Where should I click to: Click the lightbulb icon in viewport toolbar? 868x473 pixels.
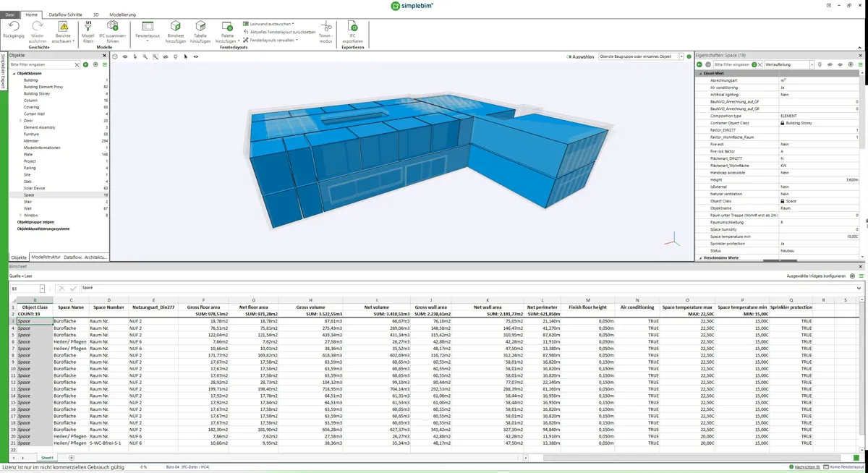pyautogui.click(x=176, y=56)
